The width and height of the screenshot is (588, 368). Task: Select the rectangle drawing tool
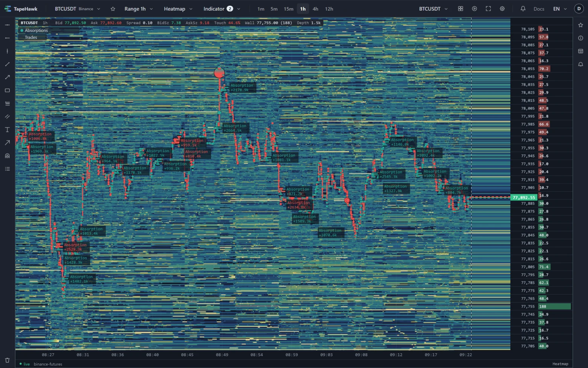click(7, 90)
